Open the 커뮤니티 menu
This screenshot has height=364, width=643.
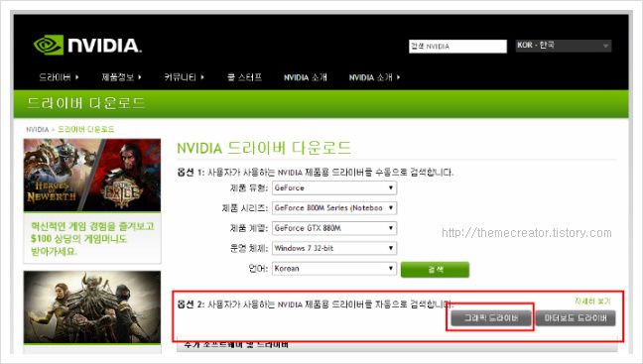[x=185, y=77]
